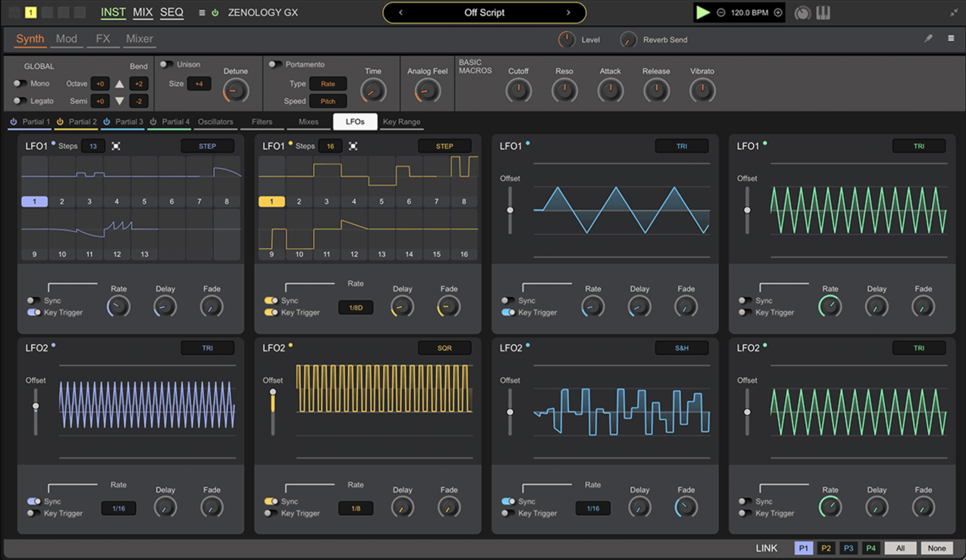Select the P2 link button
966x560 pixels.
pos(826,548)
